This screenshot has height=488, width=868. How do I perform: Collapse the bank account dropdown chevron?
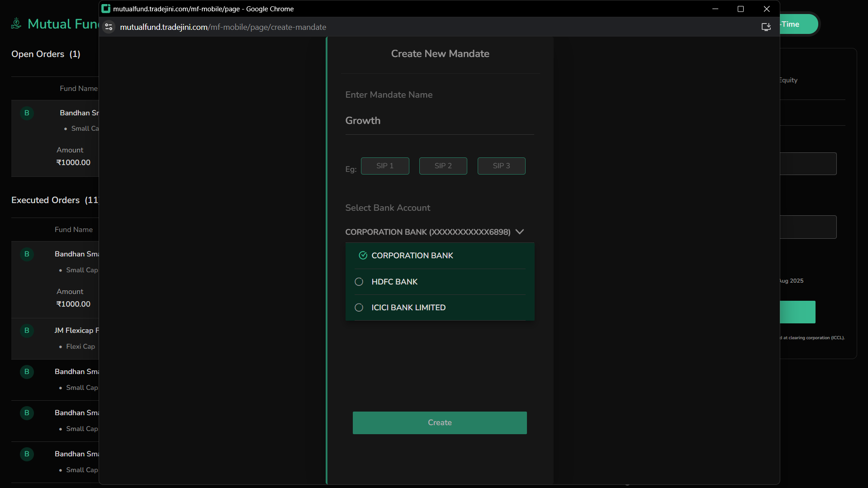520,232
